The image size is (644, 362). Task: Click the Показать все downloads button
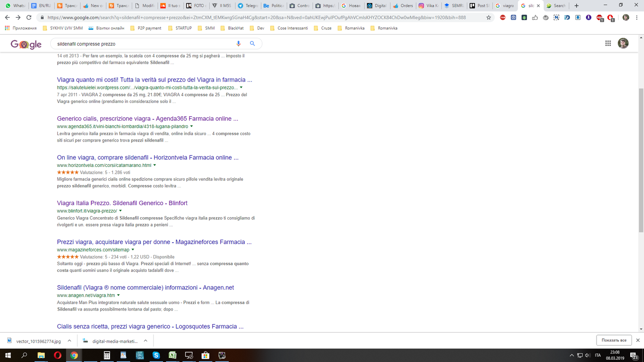pos(614,340)
